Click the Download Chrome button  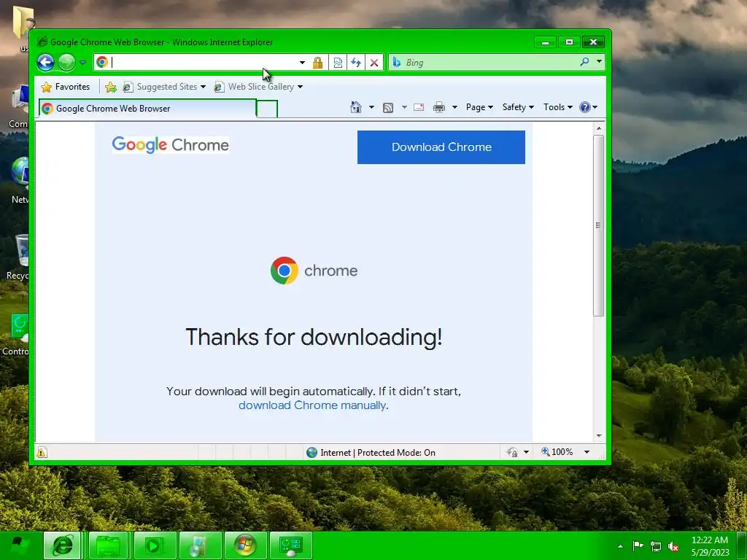(x=441, y=147)
